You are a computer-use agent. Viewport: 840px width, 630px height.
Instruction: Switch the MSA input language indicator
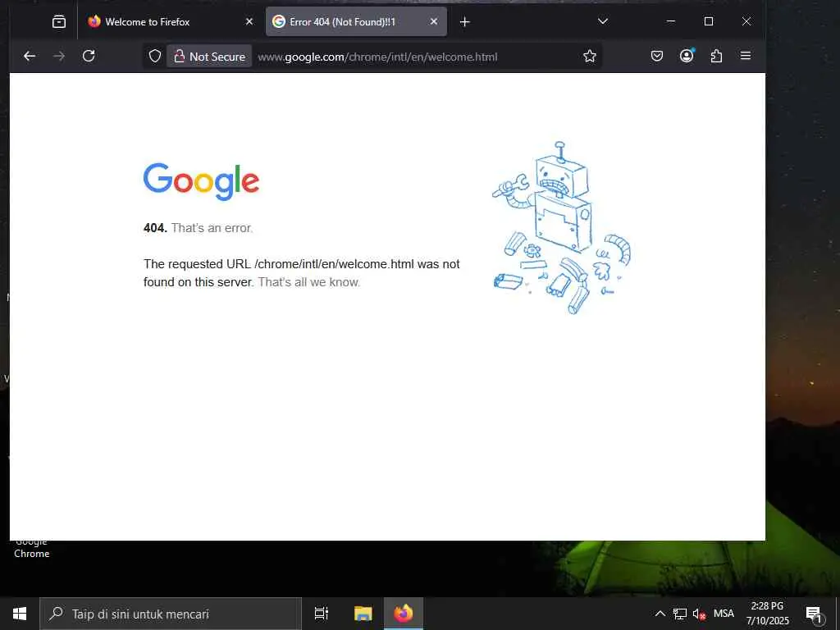724,614
